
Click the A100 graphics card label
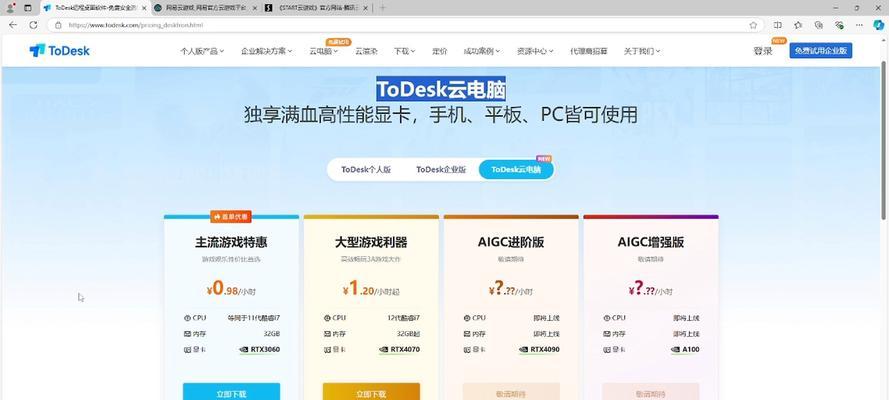(x=691, y=350)
